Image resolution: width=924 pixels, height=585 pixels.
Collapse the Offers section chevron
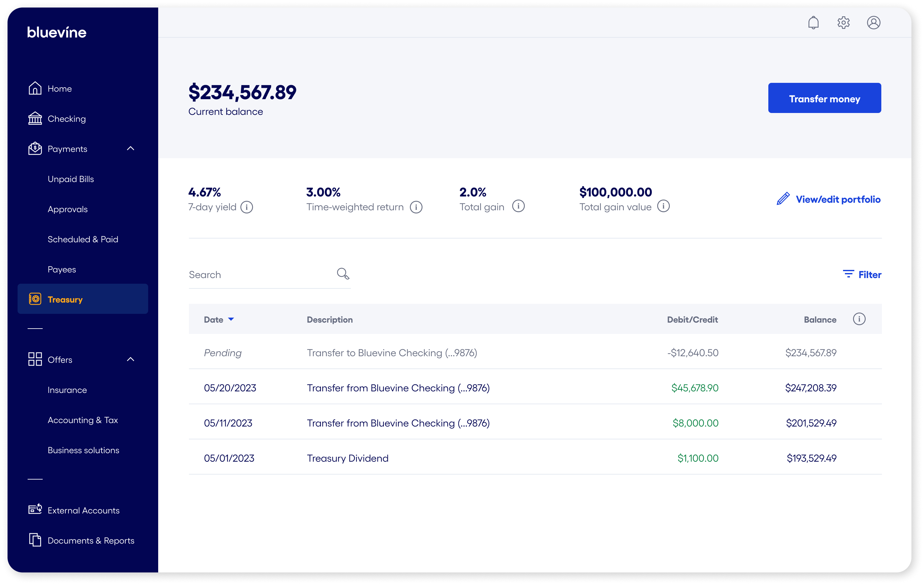click(x=131, y=359)
